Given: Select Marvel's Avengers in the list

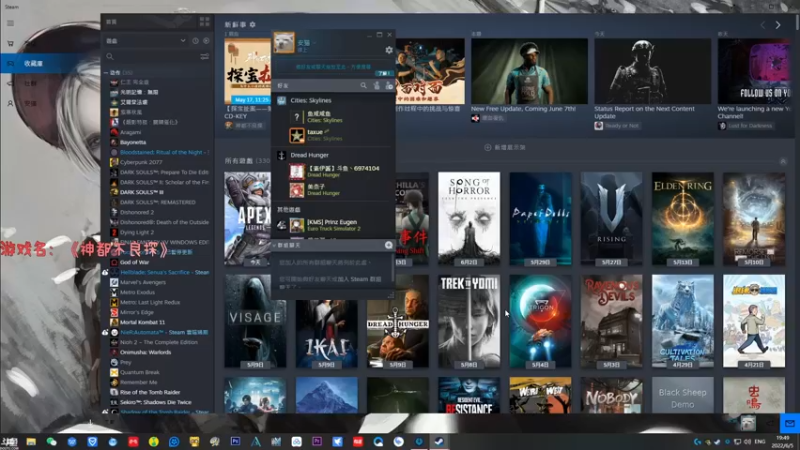Looking at the screenshot, I should pyautogui.click(x=143, y=282).
